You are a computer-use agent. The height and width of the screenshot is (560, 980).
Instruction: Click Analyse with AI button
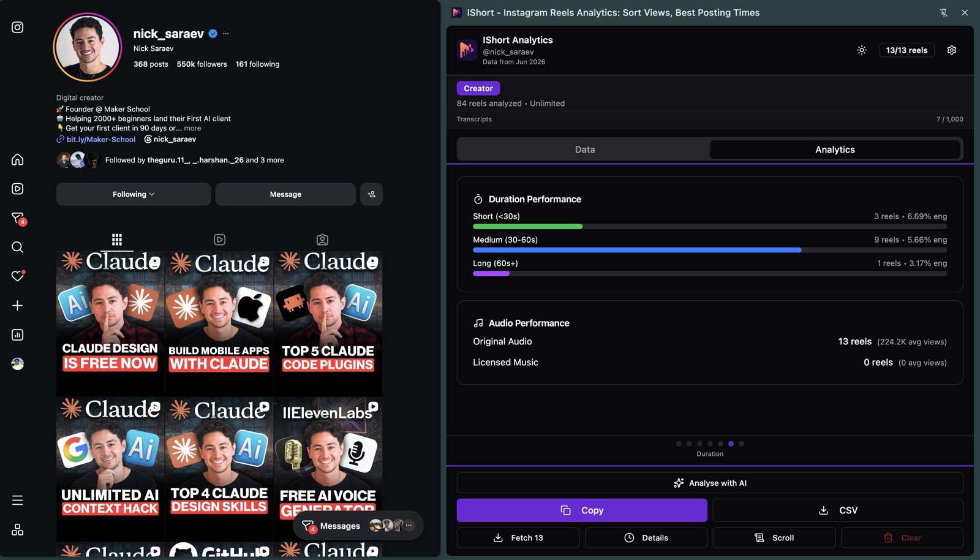coord(710,483)
